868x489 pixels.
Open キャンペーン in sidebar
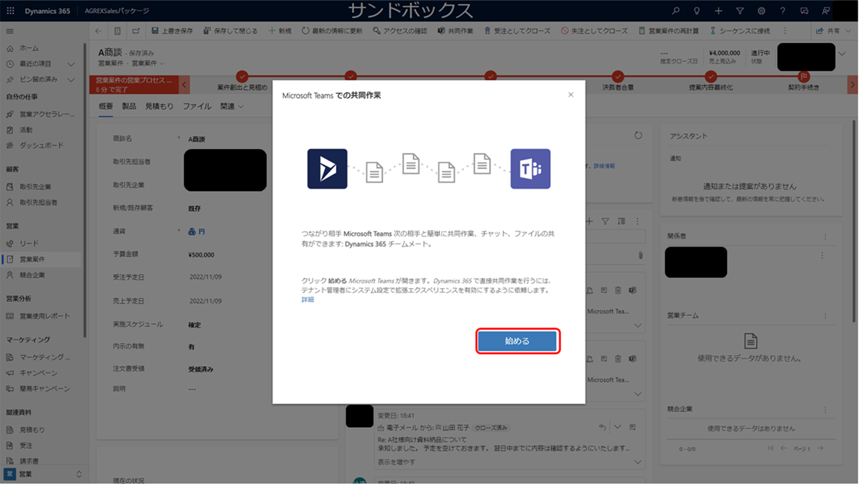tap(38, 373)
